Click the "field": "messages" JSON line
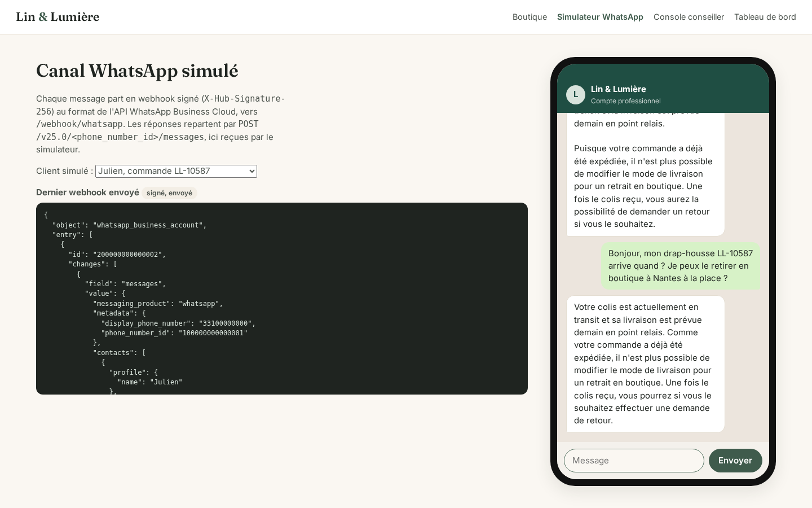 (x=125, y=284)
